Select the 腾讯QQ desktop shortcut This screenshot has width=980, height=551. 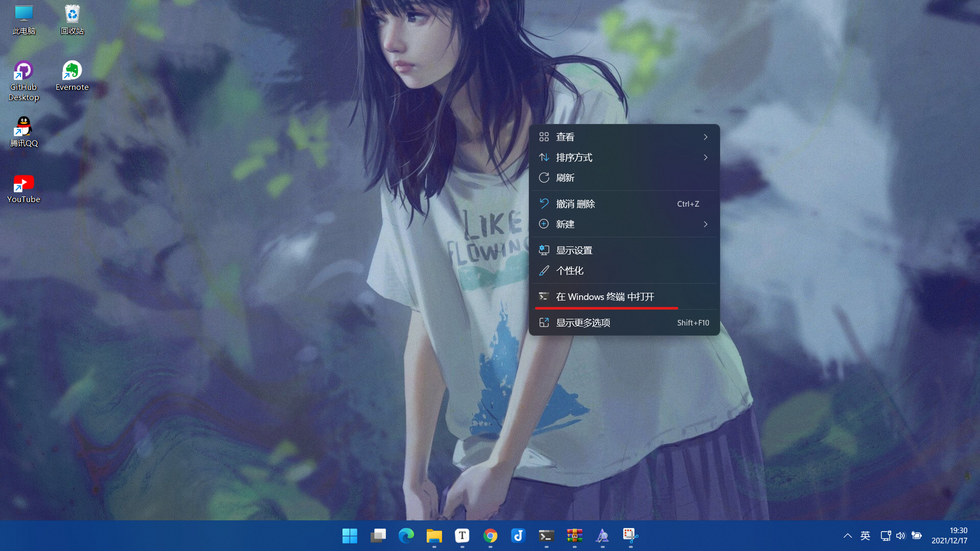click(x=23, y=128)
